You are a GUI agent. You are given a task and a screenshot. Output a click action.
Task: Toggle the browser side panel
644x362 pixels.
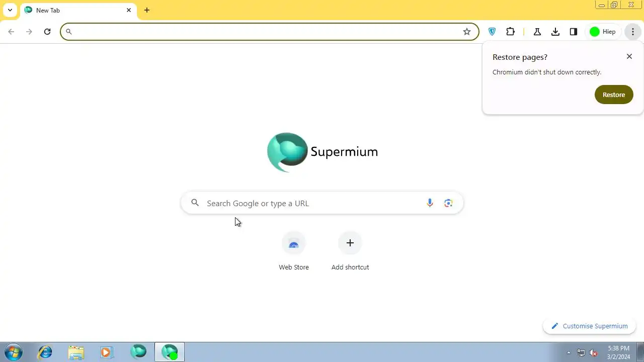(574, 32)
